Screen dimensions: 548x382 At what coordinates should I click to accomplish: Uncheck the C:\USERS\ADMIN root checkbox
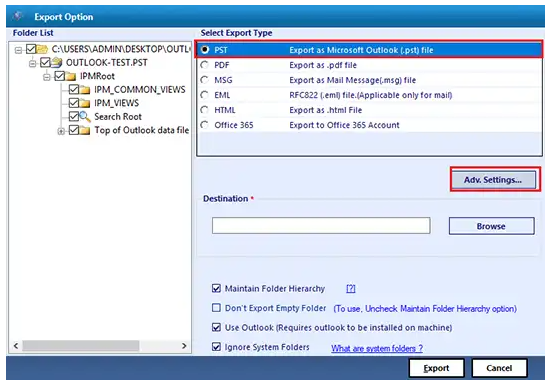(31, 49)
